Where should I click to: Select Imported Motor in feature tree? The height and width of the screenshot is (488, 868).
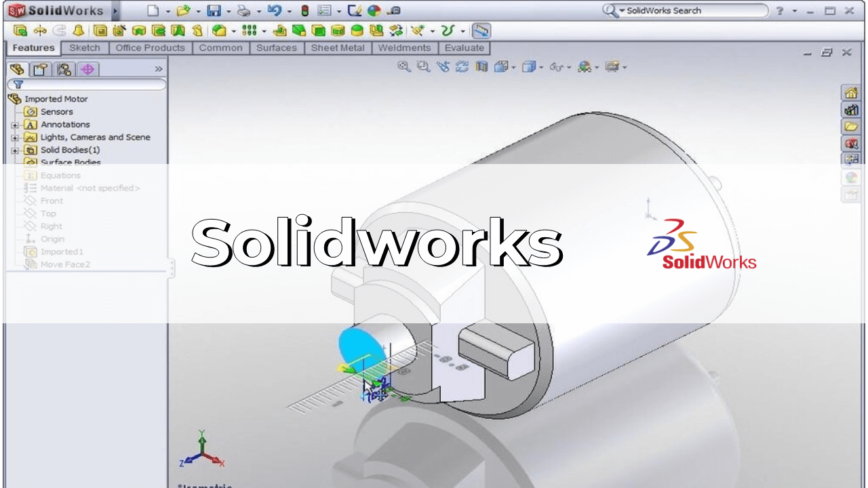(56, 99)
